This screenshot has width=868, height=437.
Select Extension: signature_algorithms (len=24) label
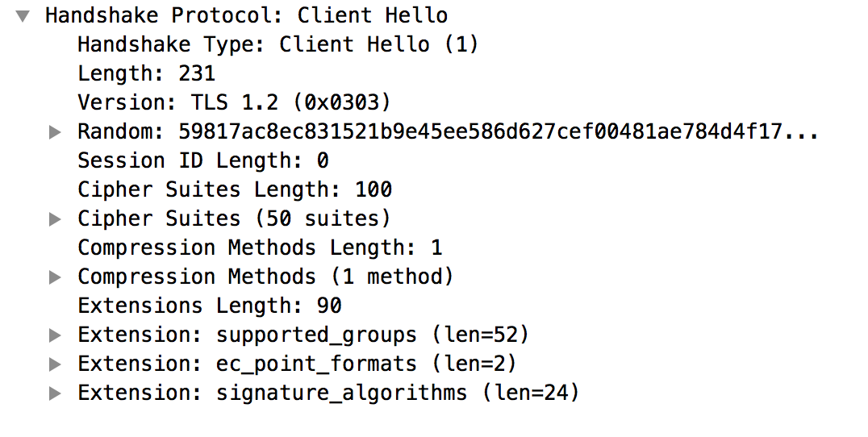pos(328,393)
